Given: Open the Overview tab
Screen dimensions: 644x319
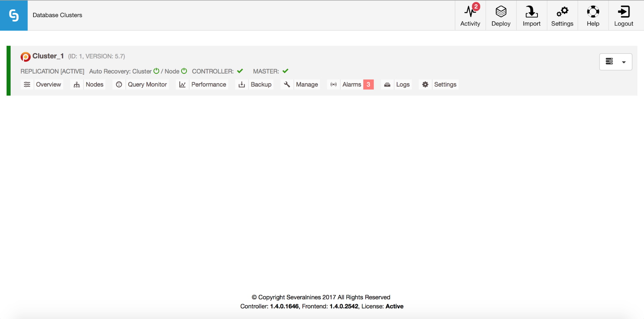Looking at the screenshot, I should (48, 84).
